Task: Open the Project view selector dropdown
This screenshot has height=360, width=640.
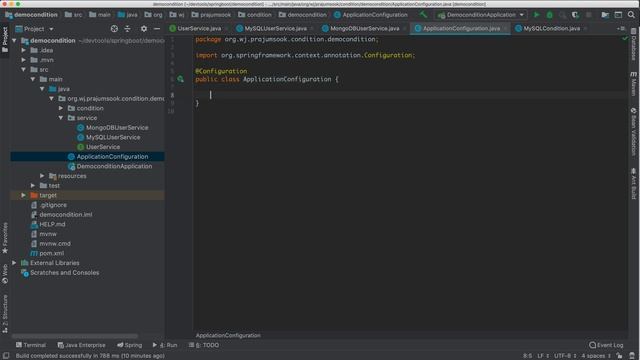Action: coord(34,29)
